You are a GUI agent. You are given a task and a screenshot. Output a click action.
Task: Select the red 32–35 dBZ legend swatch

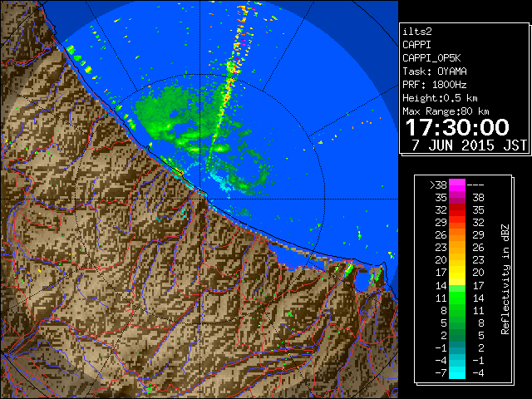click(457, 210)
